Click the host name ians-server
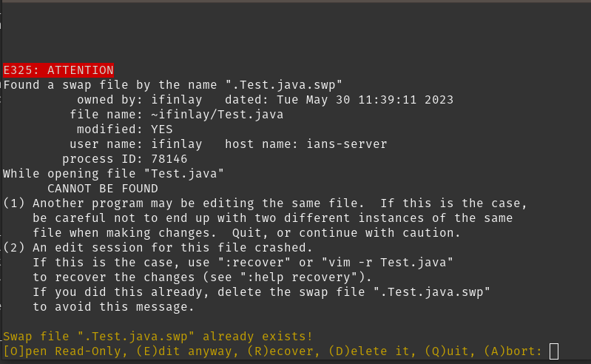 (x=346, y=144)
